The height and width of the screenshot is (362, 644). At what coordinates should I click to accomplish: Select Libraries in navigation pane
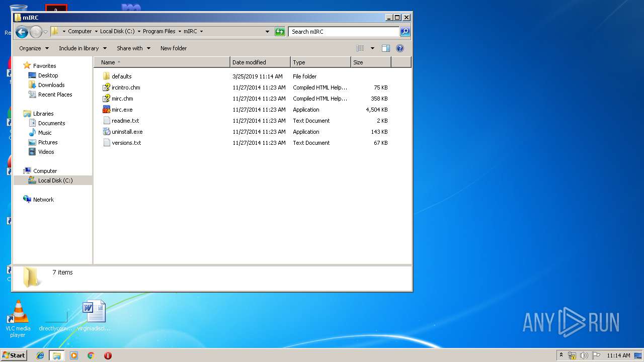click(x=43, y=114)
